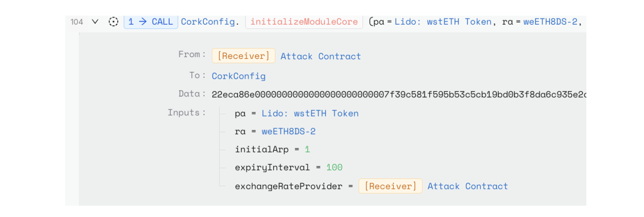The image size is (644, 217).
Task: Collapse the chevron on trace line 104
Action: [95, 22]
